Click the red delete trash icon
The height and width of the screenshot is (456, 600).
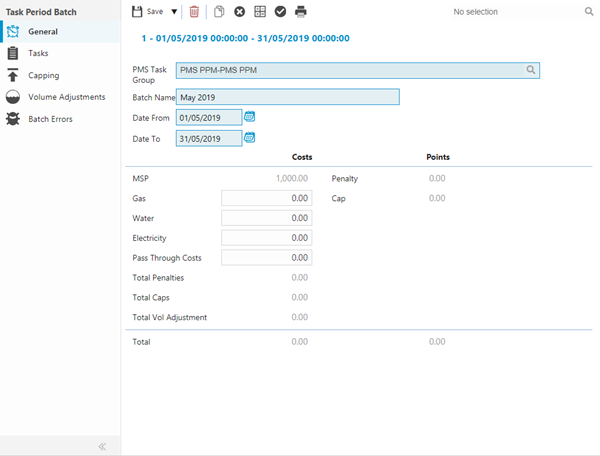[x=194, y=12]
